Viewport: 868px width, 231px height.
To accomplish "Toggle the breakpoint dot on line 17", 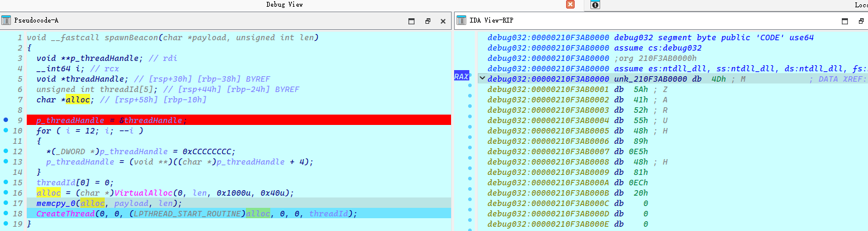I will pyautogui.click(x=5, y=203).
